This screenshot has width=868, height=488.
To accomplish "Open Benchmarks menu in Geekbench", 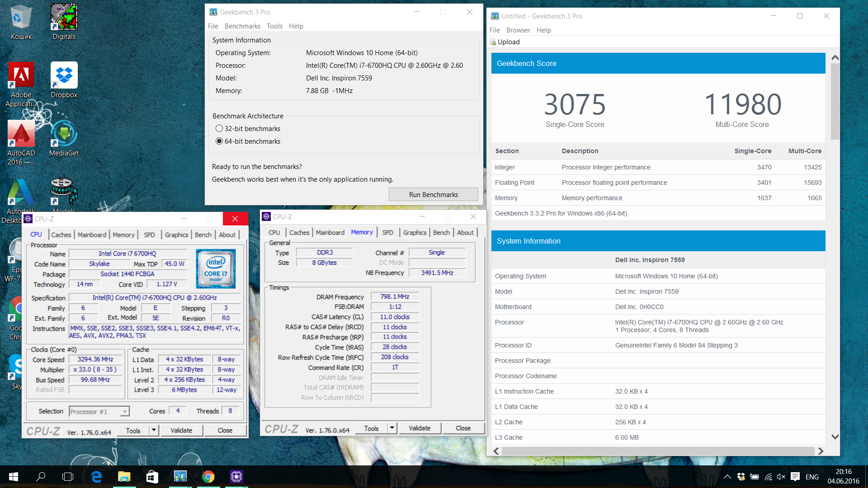I will pos(242,26).
